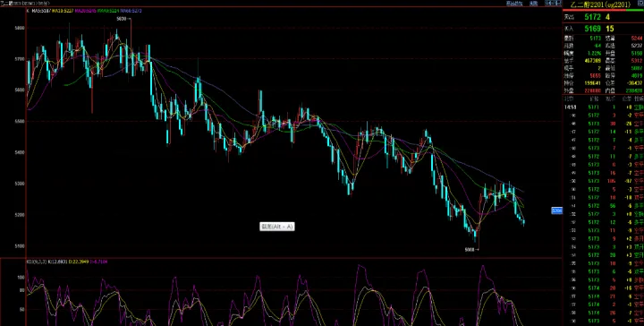Viewport: 644px width, 326px height.
Task: Click the change percentage 1.22% value
Action: click(595, 53)
